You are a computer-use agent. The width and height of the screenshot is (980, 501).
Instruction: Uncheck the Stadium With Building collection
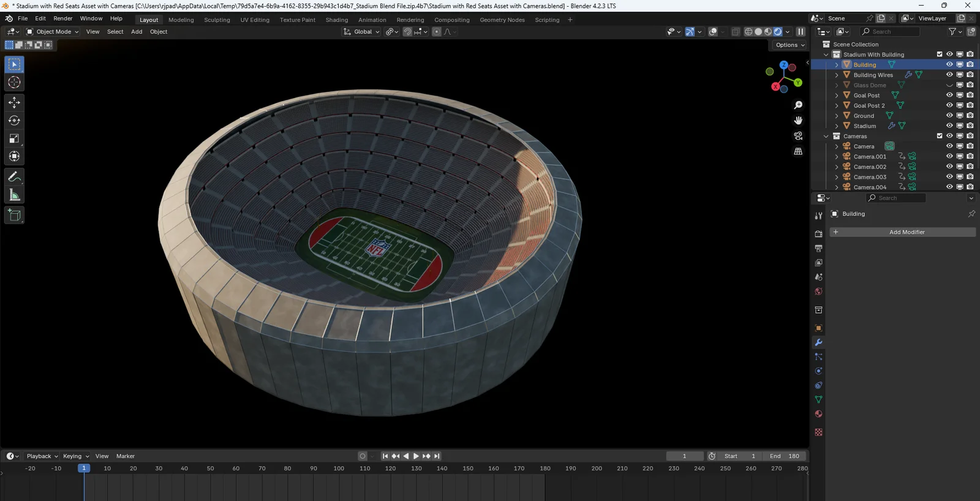[940, 55]
